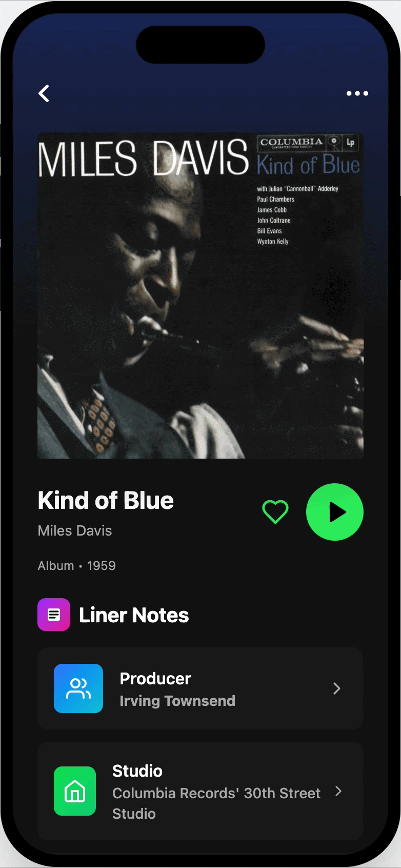Select the Liner Notes section heading
401x868 pixels.
pyautogui.click(x=134, y=615)
